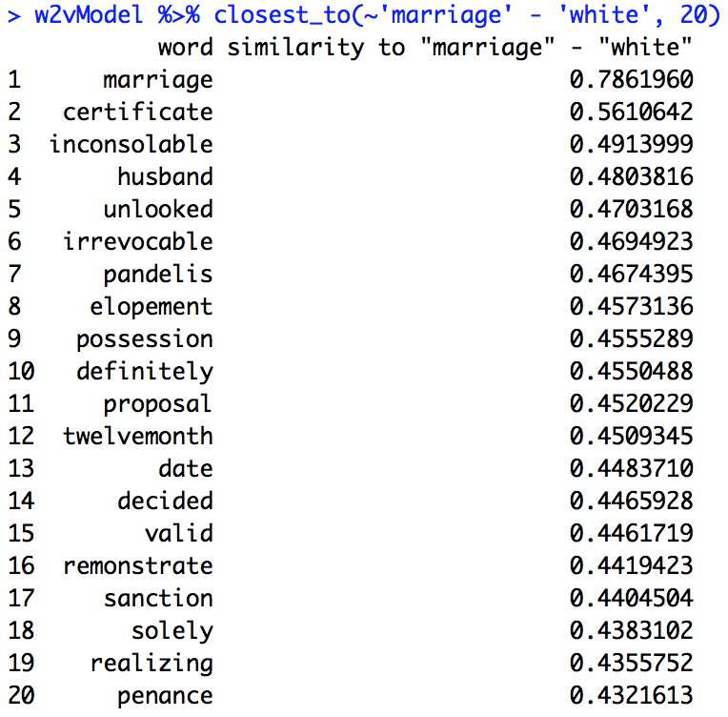The height and width of the screenshot is (717, 728).
Task: Click the word 'husband' in the results
Action: tap(165, 177)
